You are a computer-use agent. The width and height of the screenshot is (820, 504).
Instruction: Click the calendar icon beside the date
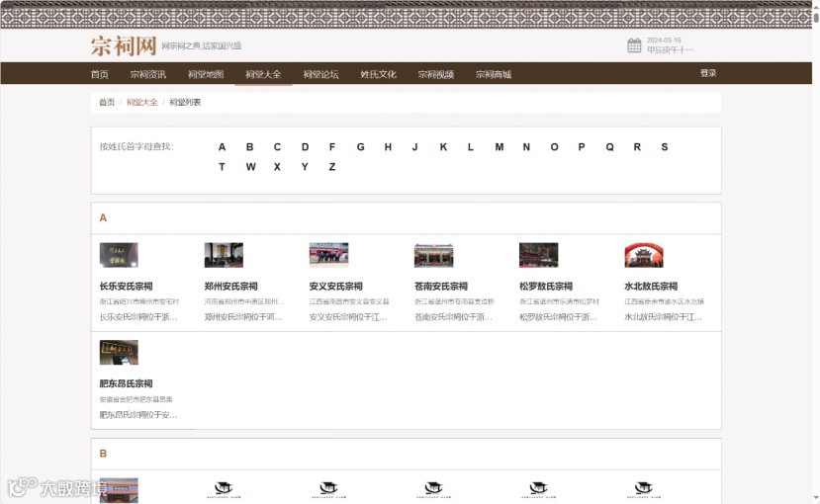coord(634,45)
